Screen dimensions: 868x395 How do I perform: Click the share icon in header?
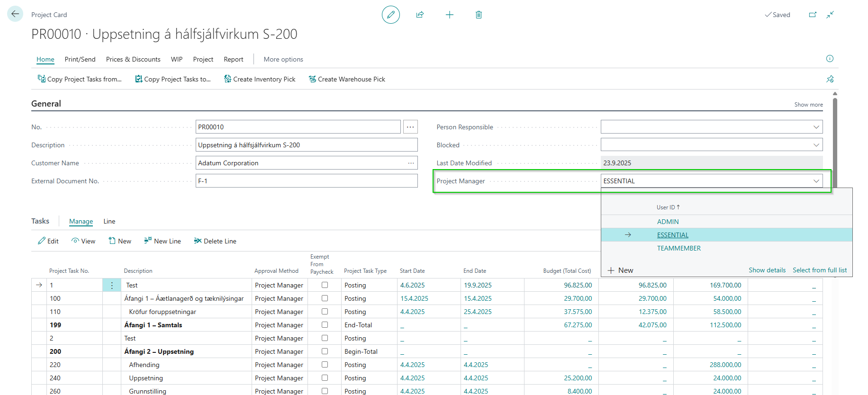click(x=420, y=15)
